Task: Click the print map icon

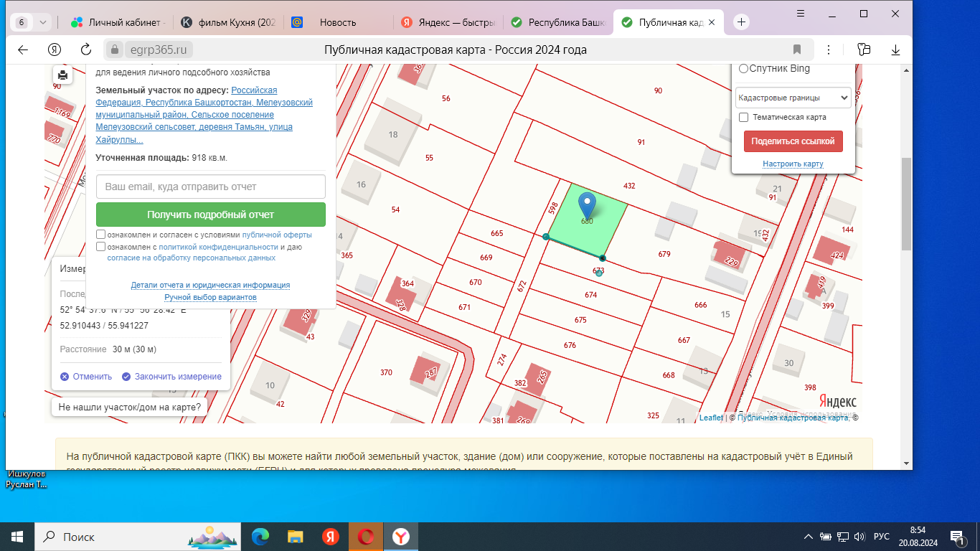Action: click(63, 75)
